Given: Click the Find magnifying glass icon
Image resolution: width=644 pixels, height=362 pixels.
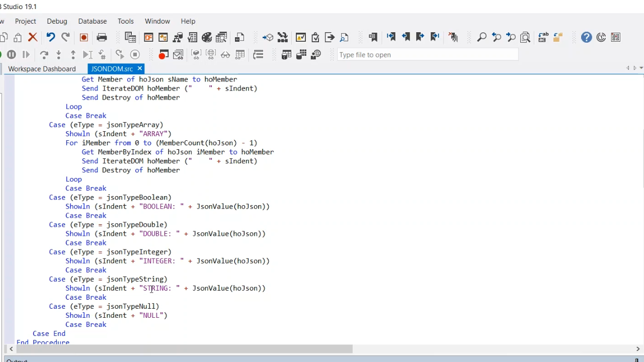Looking at the screenshot, I should click(481, 37).
